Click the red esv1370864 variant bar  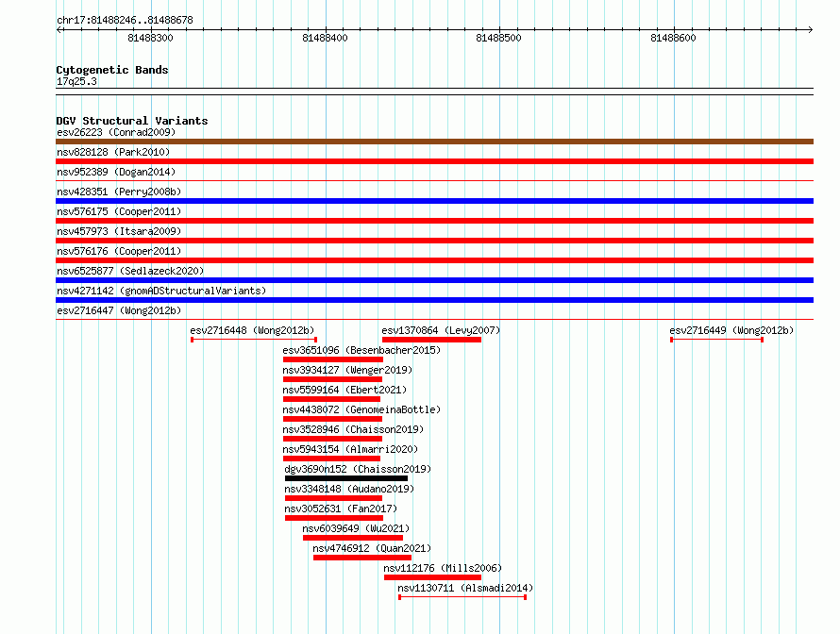click(x=431, y=340)
